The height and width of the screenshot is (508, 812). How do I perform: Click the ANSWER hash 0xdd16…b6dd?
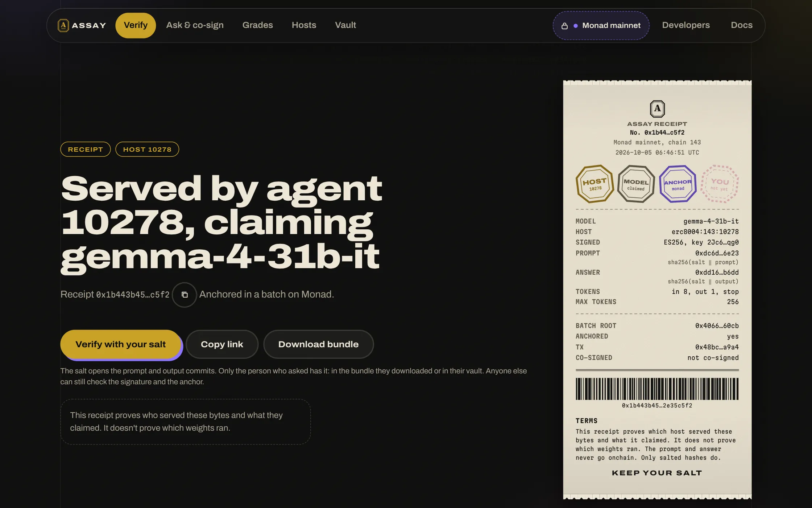click(x=717, y=273)
